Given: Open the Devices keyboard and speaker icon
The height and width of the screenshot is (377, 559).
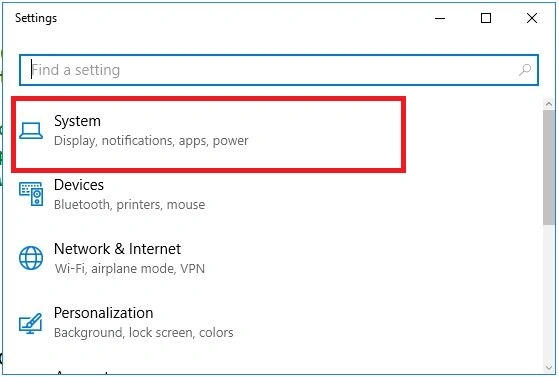Looking at the screenshot, I should pyautogui.click(x=31, y=194).
